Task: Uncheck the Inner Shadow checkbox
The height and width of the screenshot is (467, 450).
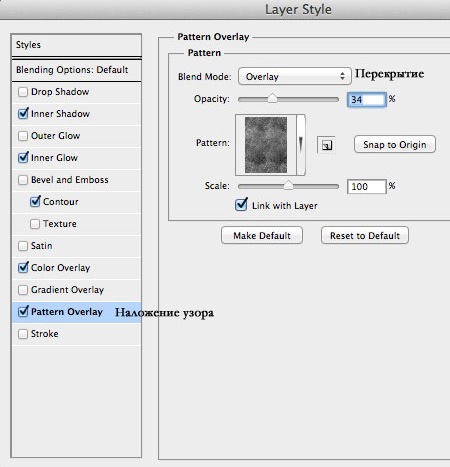Action: pos(23,114)
